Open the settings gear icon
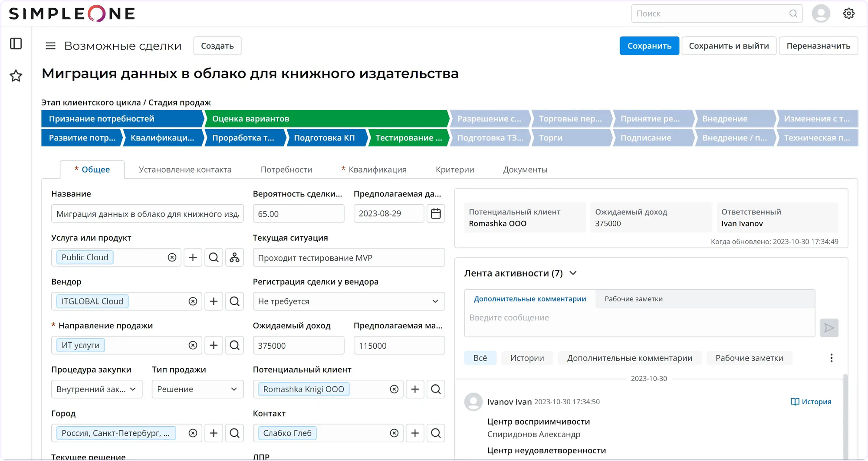Screen dimensions: 868x461 click(849, 13)
